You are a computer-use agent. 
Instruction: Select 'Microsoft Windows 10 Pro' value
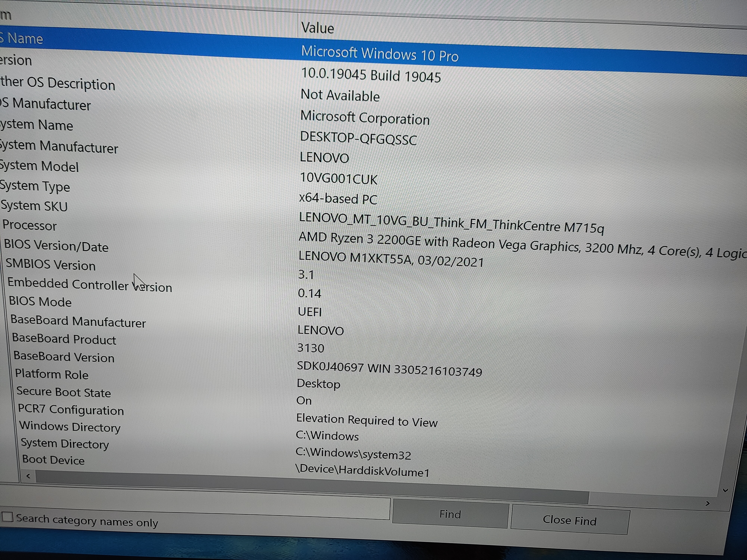point(380,54)
